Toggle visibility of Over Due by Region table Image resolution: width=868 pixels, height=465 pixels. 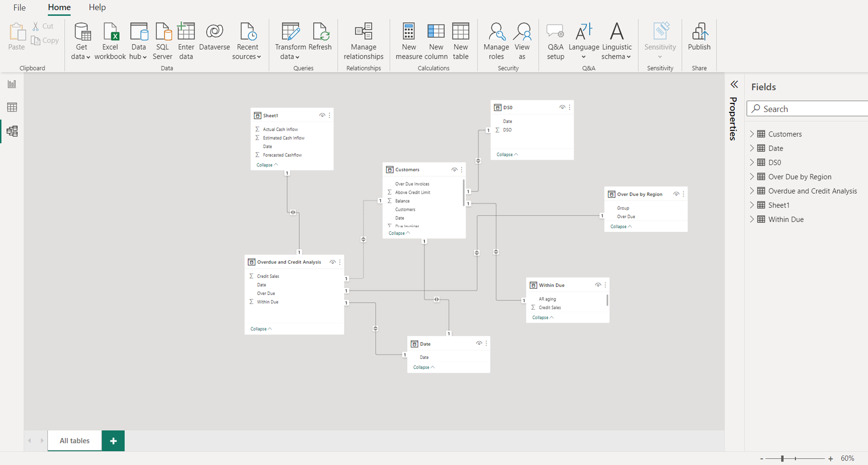click(x=676, y=194)
